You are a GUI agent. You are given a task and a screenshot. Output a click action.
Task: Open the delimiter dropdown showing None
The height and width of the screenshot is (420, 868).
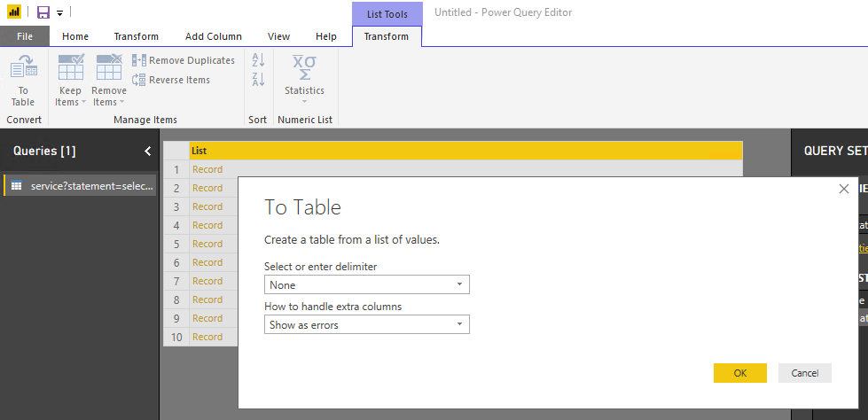pos(367,285)
